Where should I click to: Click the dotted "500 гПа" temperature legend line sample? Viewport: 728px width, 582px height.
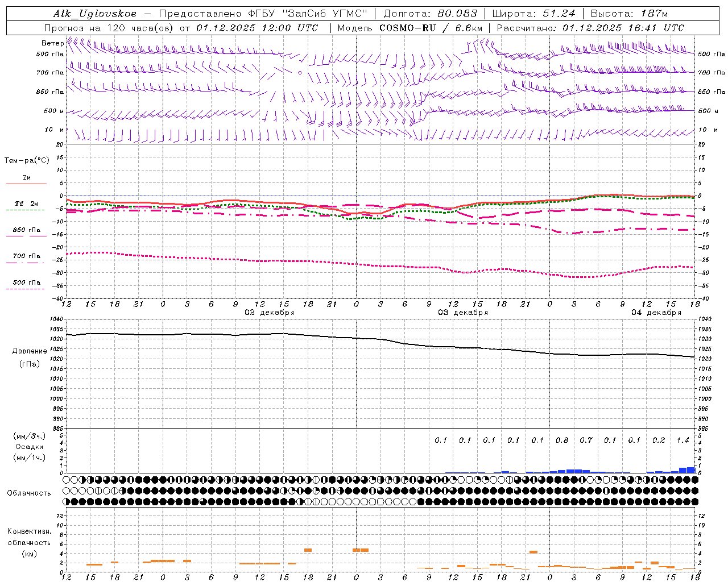(x=25, y=289)
